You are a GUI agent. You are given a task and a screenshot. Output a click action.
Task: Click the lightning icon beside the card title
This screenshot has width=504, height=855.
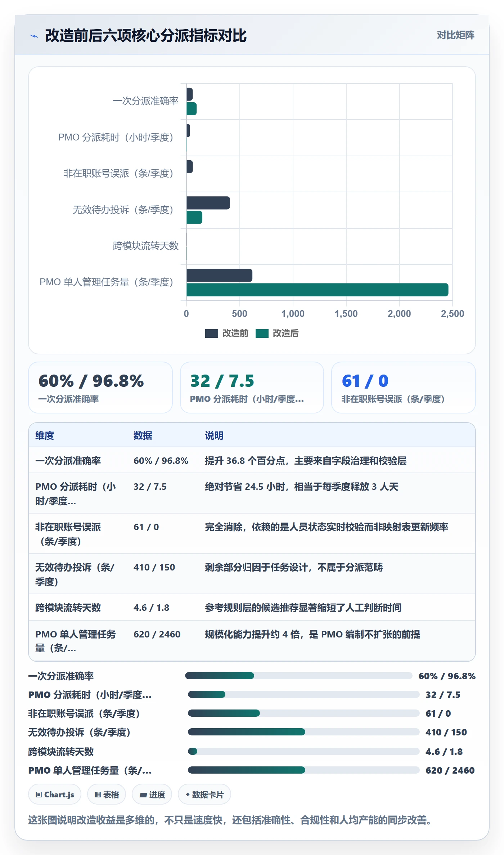(34, 36)
